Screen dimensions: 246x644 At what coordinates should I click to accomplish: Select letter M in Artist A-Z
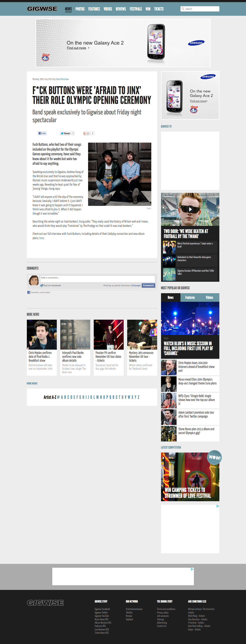(97, 397)
